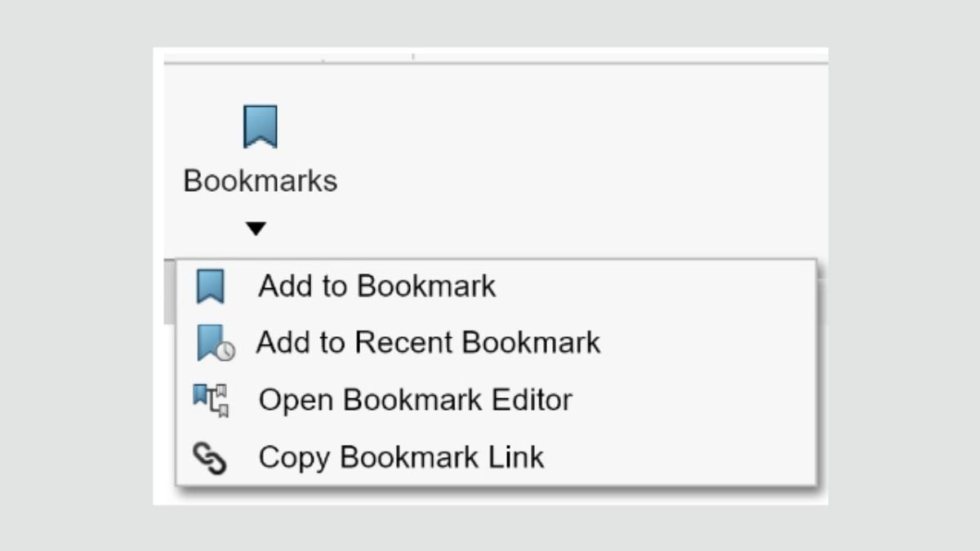Click the blue Bookmarks ribbon icon
Screen dimensions: 980x551
coord(261,127)
